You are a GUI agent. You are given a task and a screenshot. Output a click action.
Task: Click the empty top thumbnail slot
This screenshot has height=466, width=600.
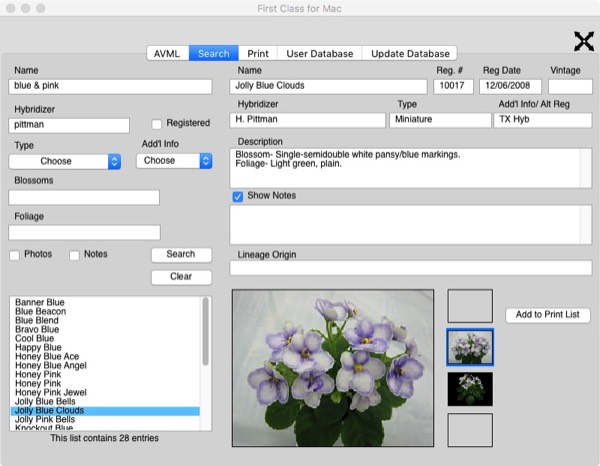pyautogui.click(x=470, y=306)
